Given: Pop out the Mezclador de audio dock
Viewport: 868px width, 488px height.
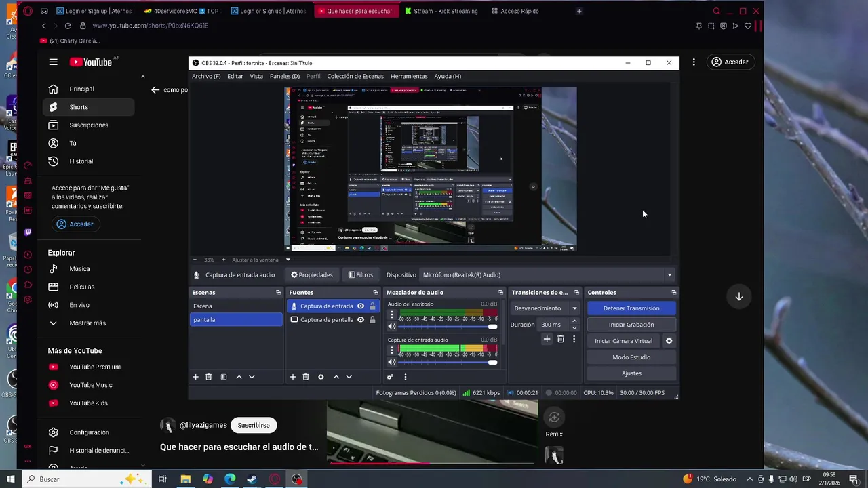Looking at the screenshot, I should pos(500,292).
